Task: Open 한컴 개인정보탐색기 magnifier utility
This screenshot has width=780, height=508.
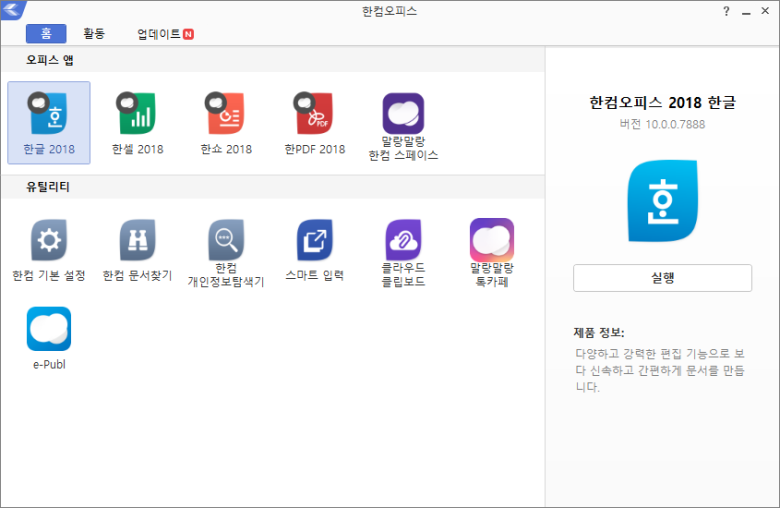Action: point(226,253)
